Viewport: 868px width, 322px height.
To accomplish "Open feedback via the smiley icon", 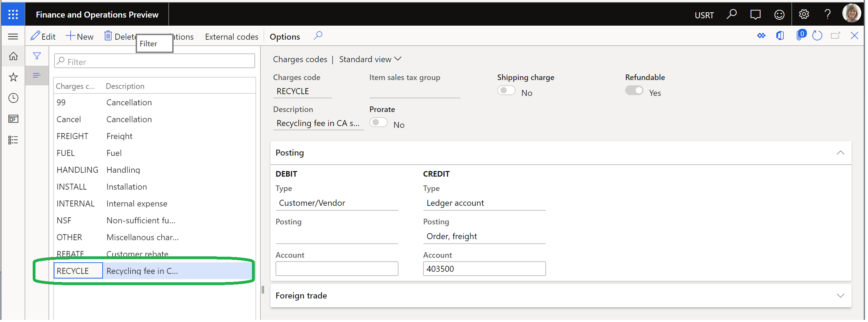I will [779, 14].
